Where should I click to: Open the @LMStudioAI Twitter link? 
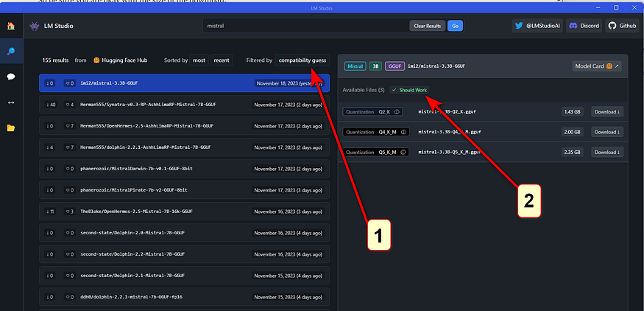537,26
